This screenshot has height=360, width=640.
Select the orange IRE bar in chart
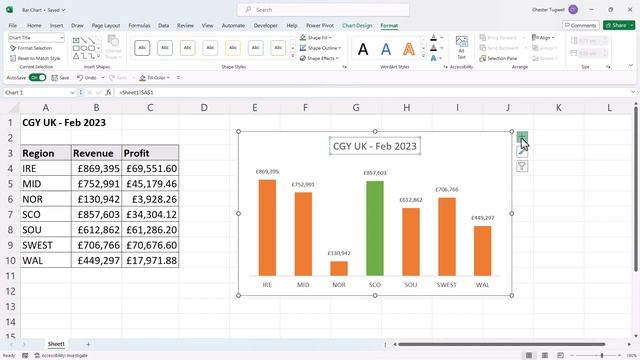(267, 228)
